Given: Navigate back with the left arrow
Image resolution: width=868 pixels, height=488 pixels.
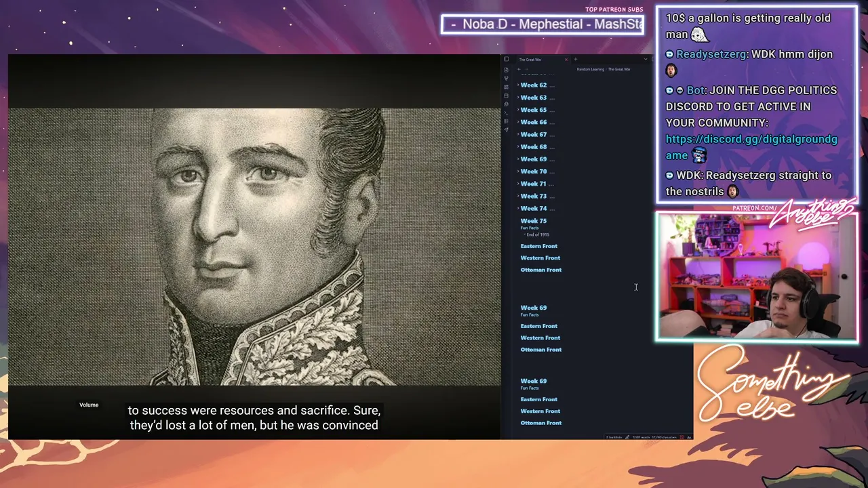Looking at the screenshot, I should coord(519,69).
